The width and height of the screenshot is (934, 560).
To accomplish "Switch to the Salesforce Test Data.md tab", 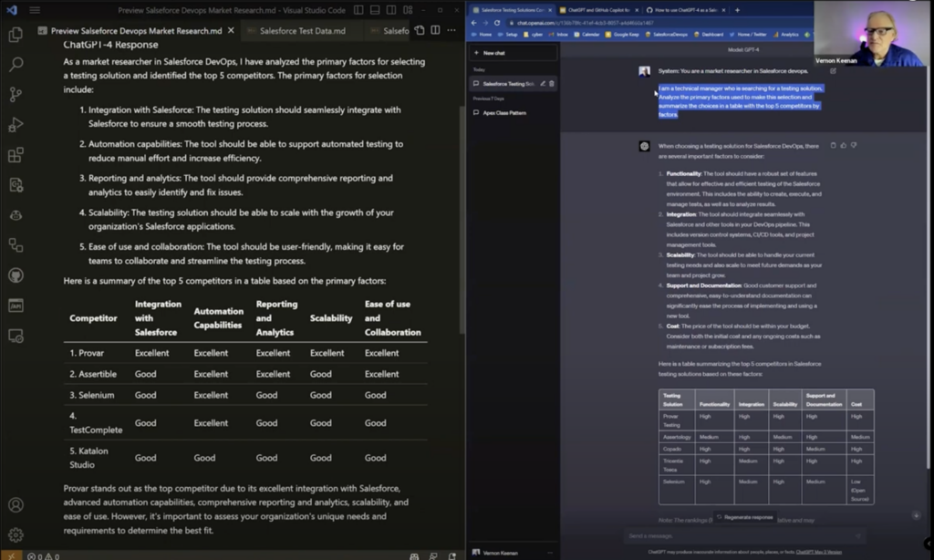I will click(x=303, y=30).
